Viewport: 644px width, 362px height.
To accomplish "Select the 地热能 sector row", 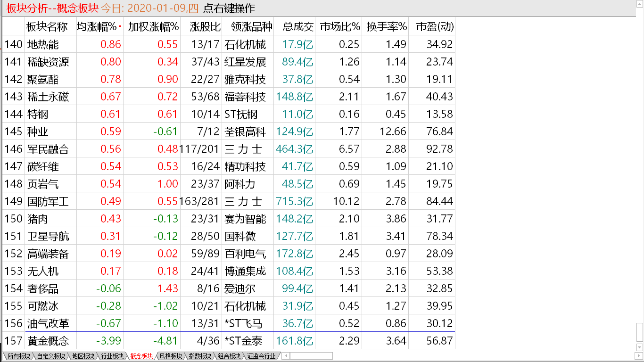I will (229, 44).
